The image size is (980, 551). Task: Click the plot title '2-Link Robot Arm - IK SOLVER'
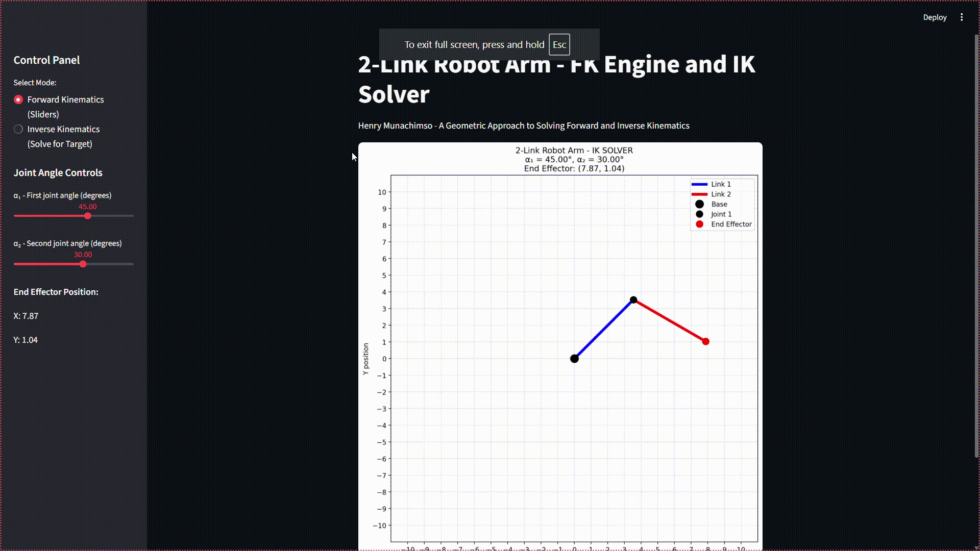(x=574, y=151)
